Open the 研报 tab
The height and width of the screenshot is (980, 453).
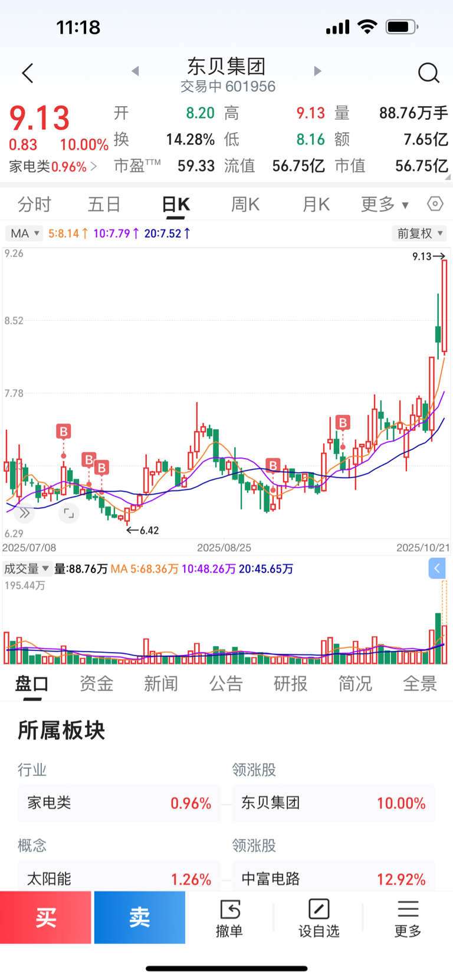(291, 684)
